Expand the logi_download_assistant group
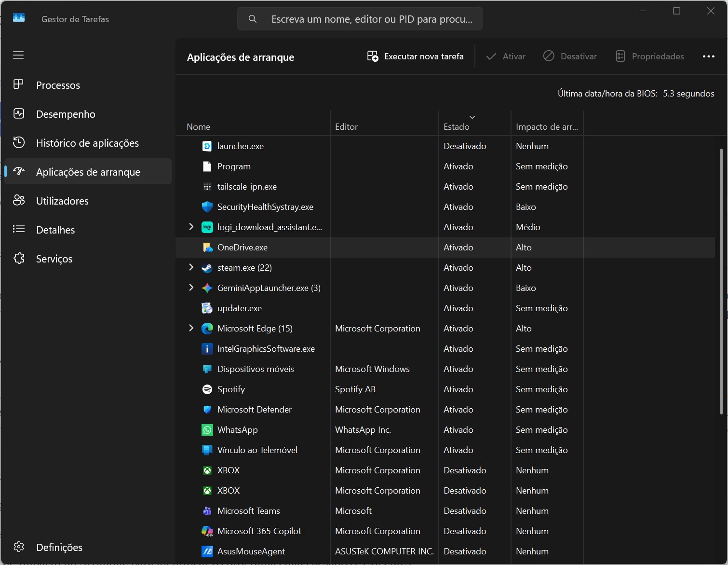Image resolution: width=728 pixels, height=565 pixels. pyautogui.click(x=191, y=227)
